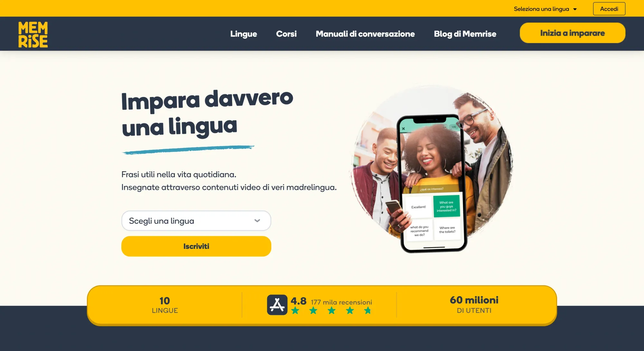644x351 pixels.
Task: Click the 'Iscriviti' sign up button
Action: [196, 246]
